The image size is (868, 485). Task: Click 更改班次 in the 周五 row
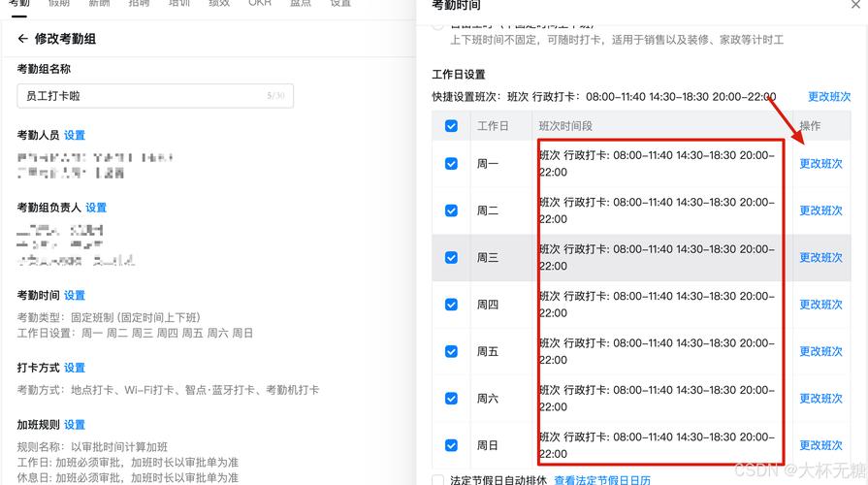point(820,351)
